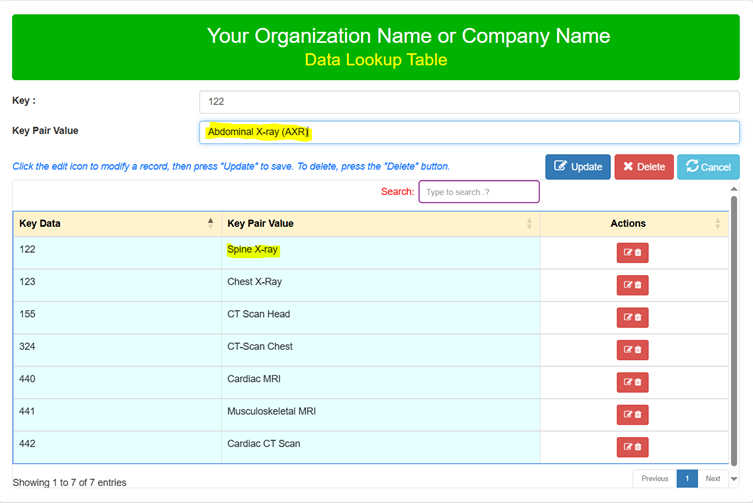Go to the Next page

712,478
